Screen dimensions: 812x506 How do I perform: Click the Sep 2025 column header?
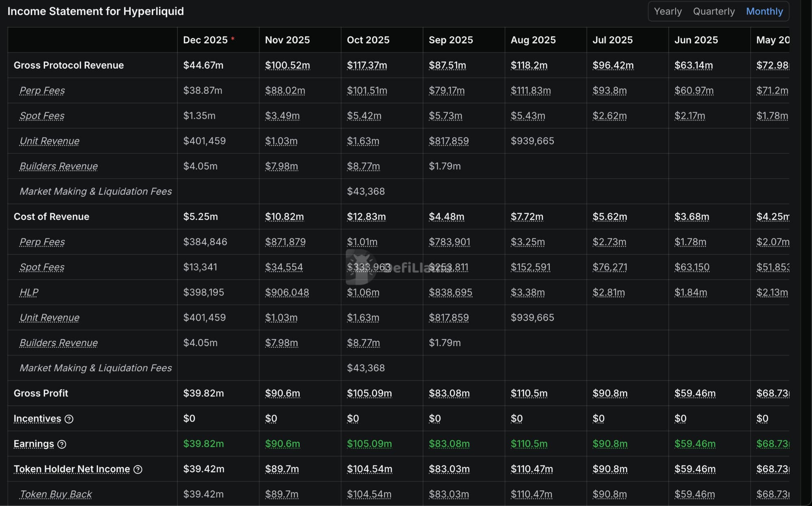pos(451,40)
